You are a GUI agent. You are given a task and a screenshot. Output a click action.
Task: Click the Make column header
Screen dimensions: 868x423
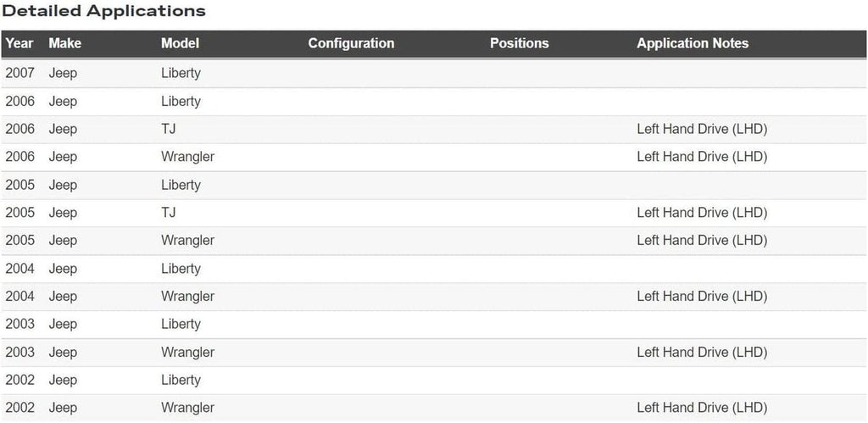click(x=65, y=43)
